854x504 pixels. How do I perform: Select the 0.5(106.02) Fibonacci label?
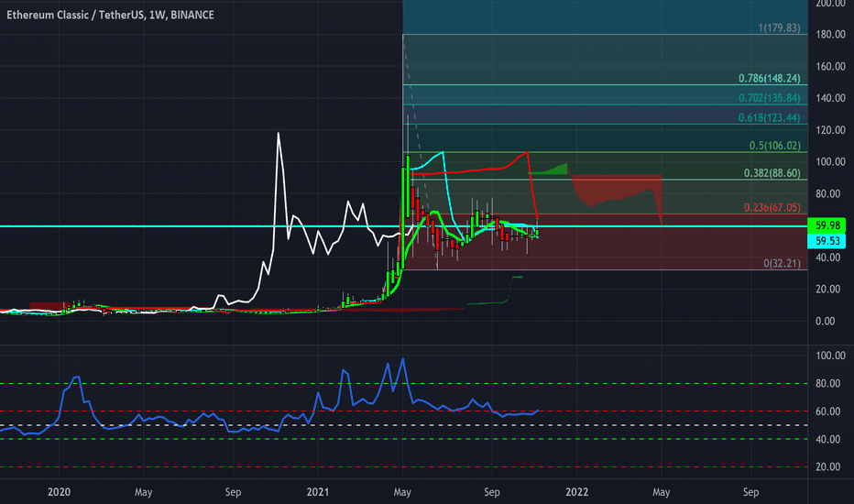tap(774, 146)
